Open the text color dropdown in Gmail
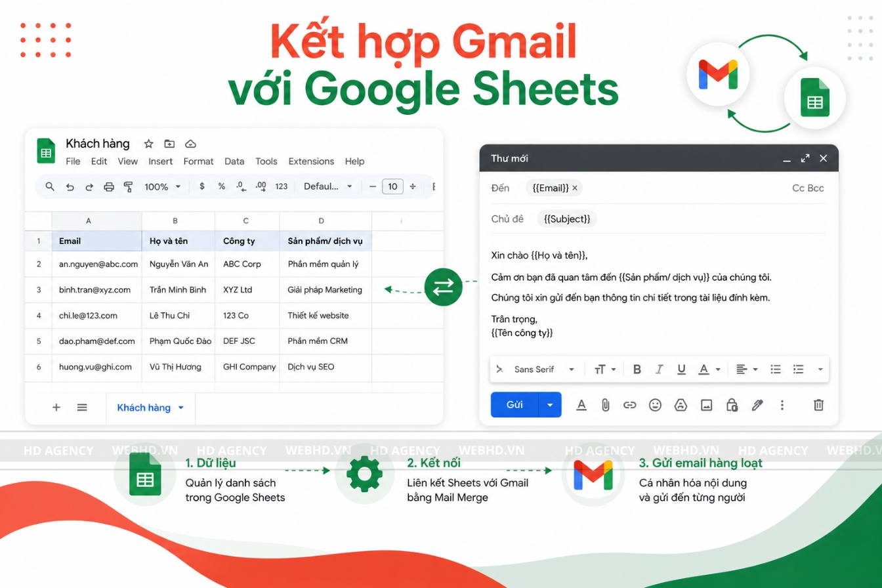 pyautogui.click(x=709, y=369)
